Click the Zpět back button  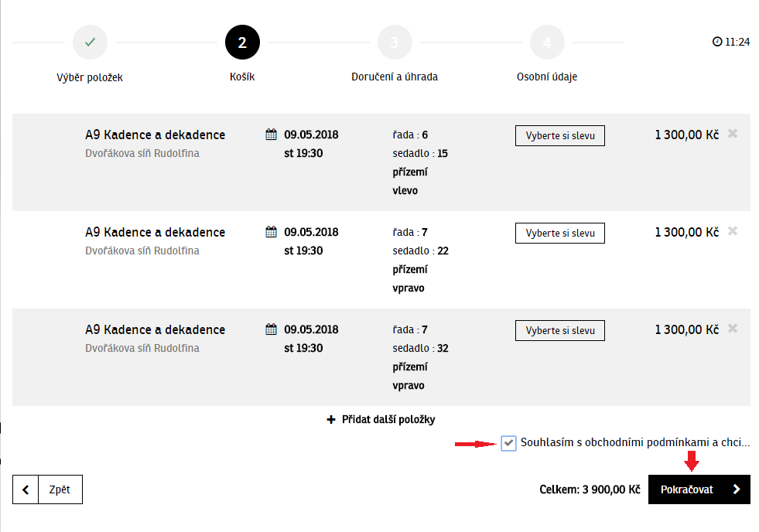[x=48, y=489]
